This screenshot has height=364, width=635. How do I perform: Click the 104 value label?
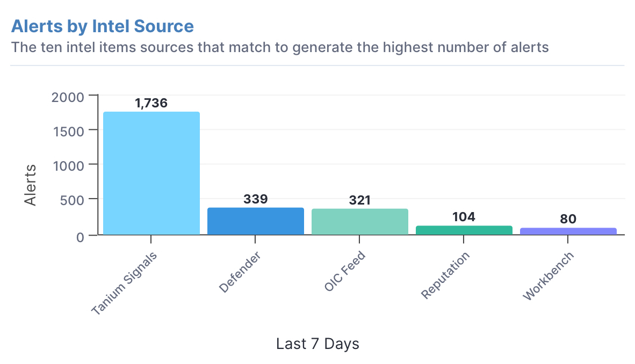[x=464, y=217]
